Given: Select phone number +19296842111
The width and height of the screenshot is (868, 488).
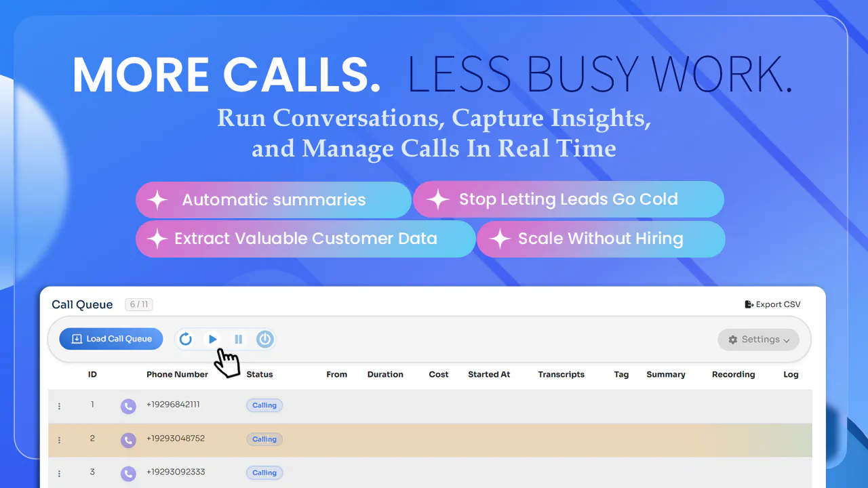Looking at the screenshot, I should pyautogui.click(x=173, y=405).
